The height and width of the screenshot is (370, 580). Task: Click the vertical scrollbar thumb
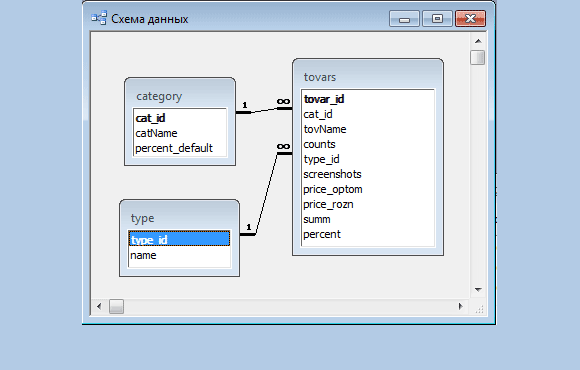(478, 57)
